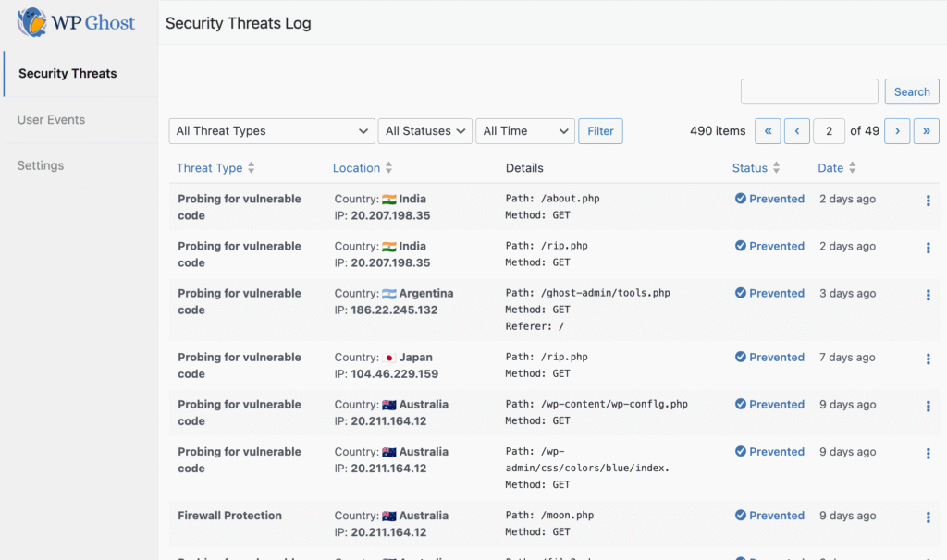Click the Status column header link

749,168
